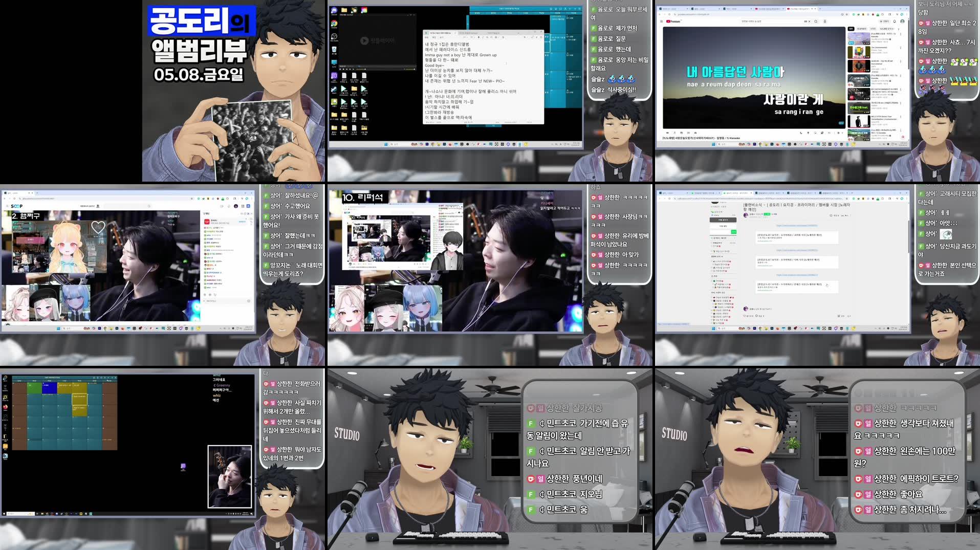Click the SOOP chat message input box
Screen dimensions: 980x550
coord(228,301)
